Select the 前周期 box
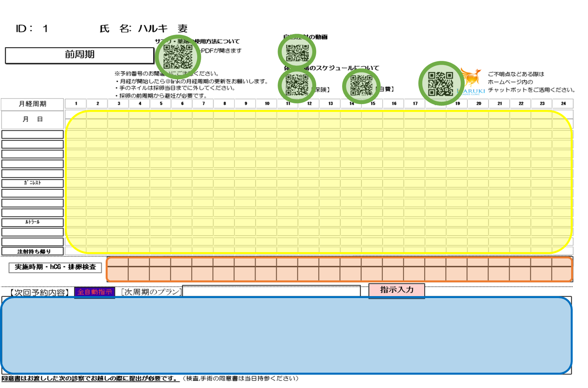Screen dimensions: 588x388 (80, 55)
